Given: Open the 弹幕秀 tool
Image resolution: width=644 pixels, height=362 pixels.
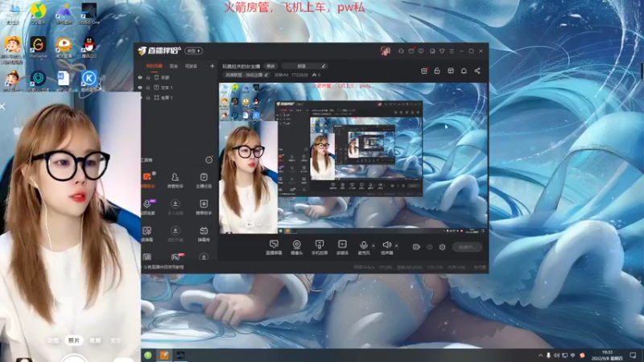Looking at the screenshot, I should [x=204, y=234].
